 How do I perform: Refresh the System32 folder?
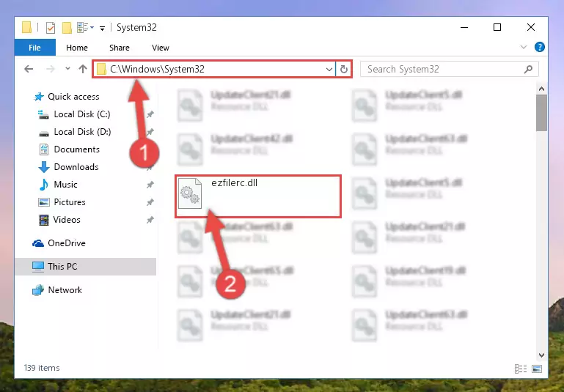344,69
